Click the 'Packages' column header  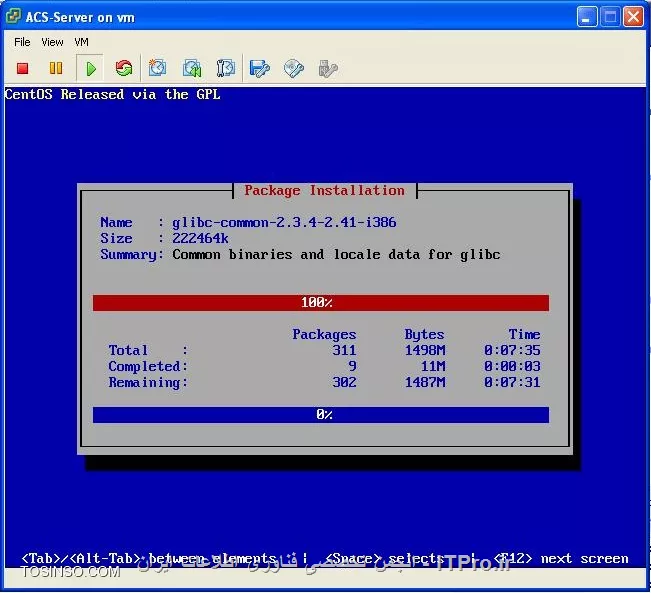click(x=324, y=334)
